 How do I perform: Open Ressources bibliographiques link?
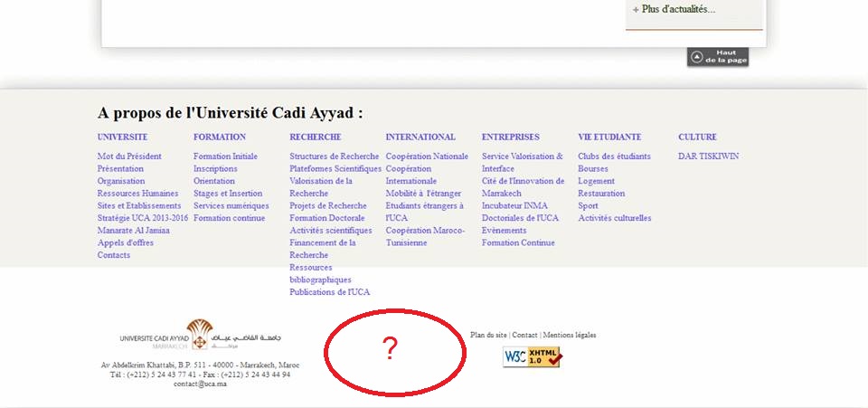tap(320, 273)
